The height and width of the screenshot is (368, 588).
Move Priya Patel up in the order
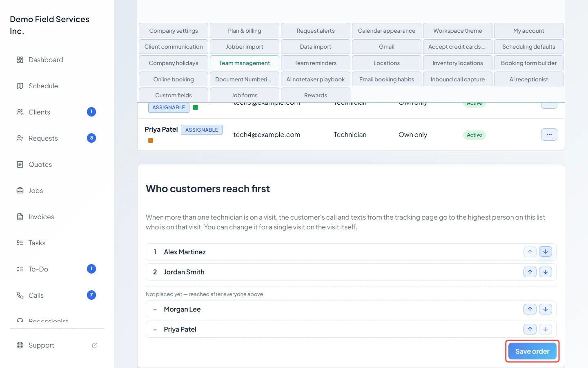pyautogui.click(x=530, y=329)
